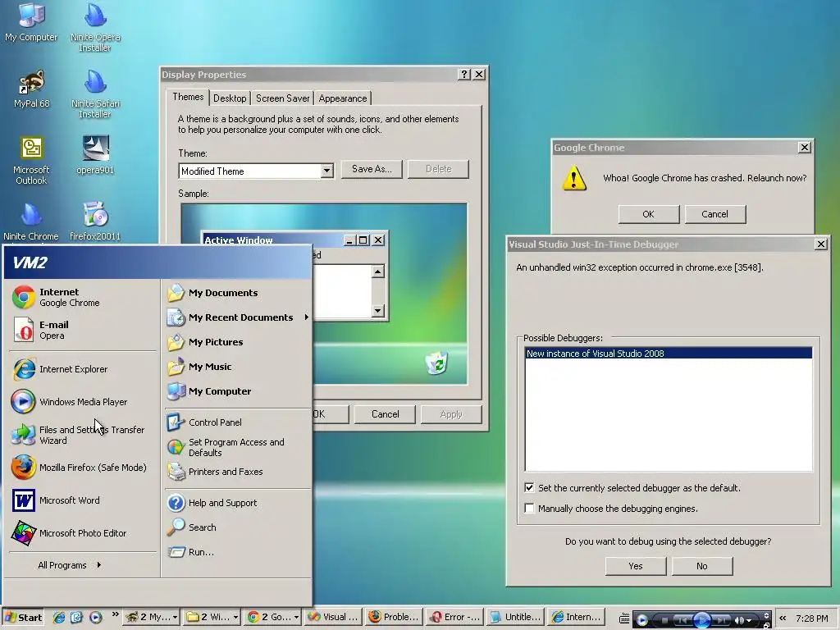Click Cancel in Google Chrome crash dialog
The height and width of the screenshot is (630, 840).
pyautogui.click(x=715, y=214)
